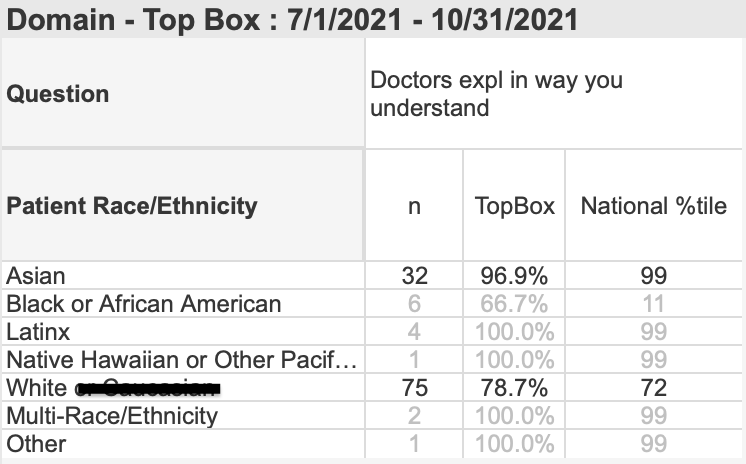
Task: Select the TopBox column header
Action: click(x=514, y=206)
